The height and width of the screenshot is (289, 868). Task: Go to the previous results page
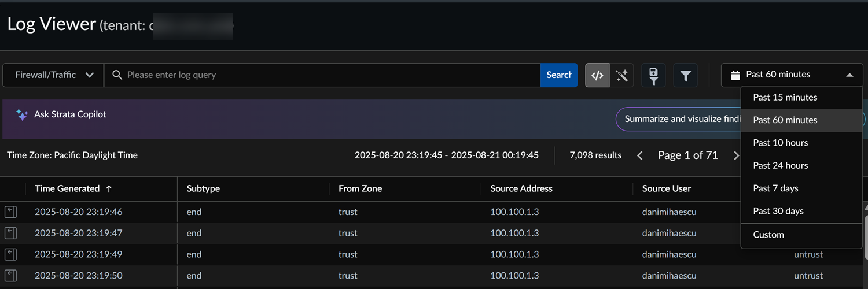click(x=639, y=155)
